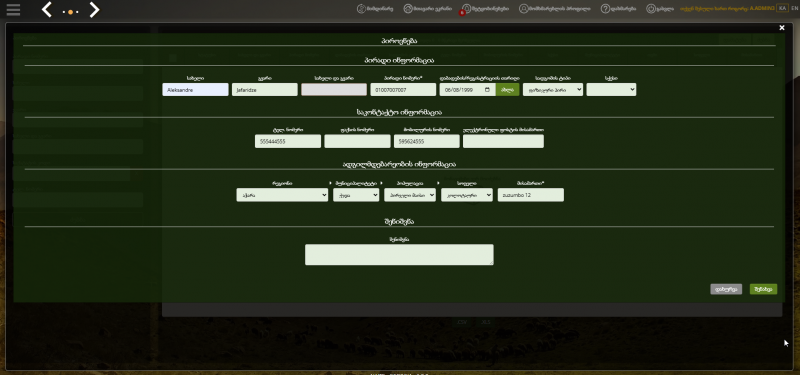800x375 pixels.
Task: Click the green button beside the date field
Action: [x=507, y=89]
